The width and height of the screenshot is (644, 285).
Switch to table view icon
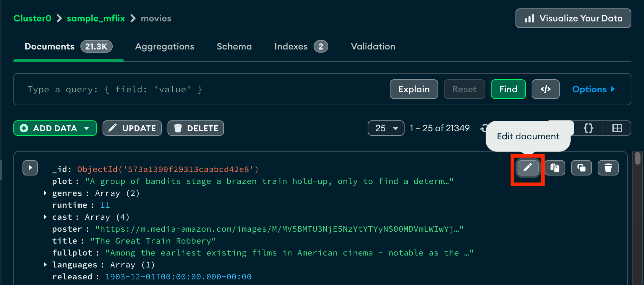tap(617, 128)
